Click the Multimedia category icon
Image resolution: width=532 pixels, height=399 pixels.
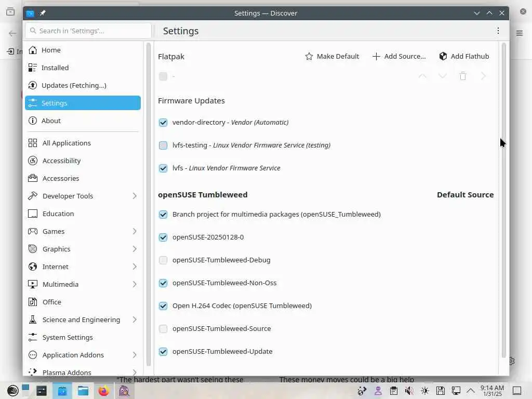33,284
